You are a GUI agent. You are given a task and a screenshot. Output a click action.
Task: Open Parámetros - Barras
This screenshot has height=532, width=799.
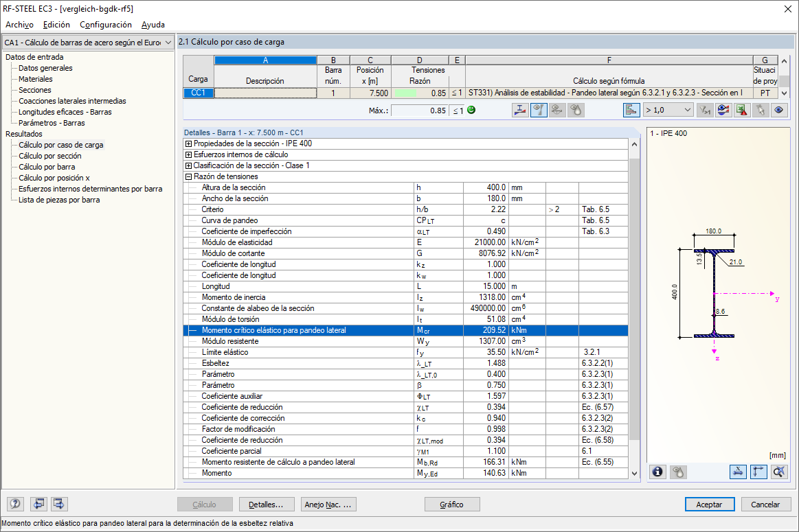pyautogui.click(x=52, y=123)
